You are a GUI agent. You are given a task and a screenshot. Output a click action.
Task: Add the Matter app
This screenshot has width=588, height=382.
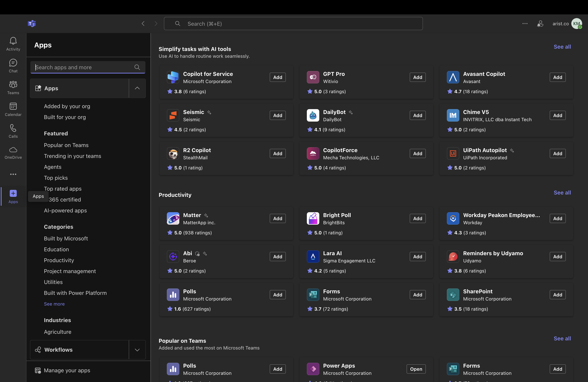(x=277, y=218)
